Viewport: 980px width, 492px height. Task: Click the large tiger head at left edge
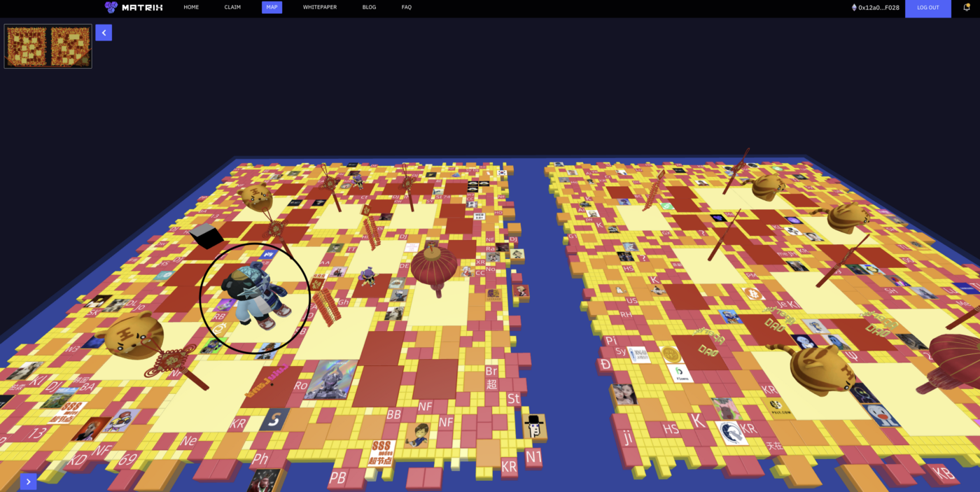click(x=134, y=336)
